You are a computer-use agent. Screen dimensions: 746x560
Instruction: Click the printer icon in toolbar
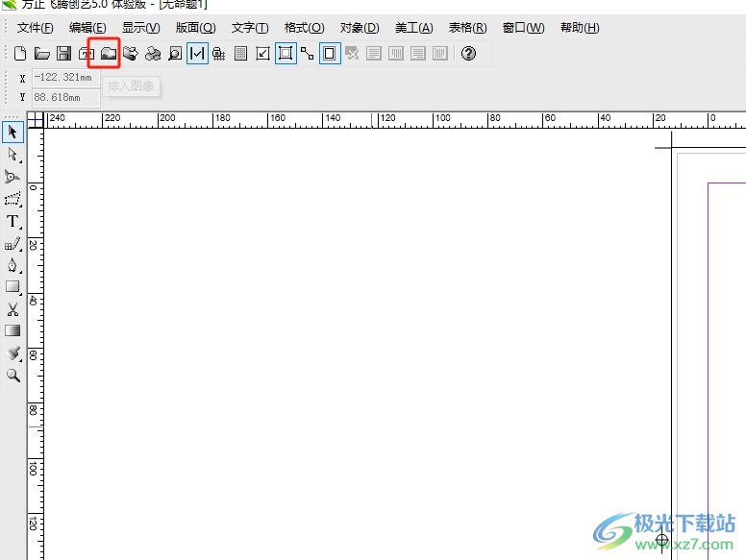pyautogui.click(x=153, y=54)
